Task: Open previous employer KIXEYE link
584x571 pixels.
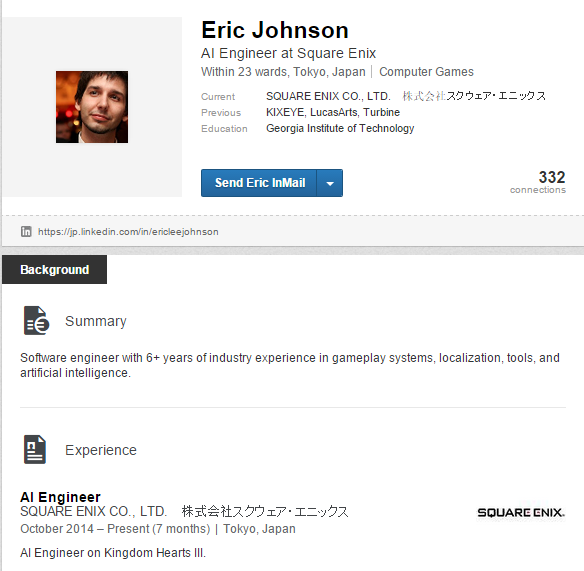Action: (285, 112)
